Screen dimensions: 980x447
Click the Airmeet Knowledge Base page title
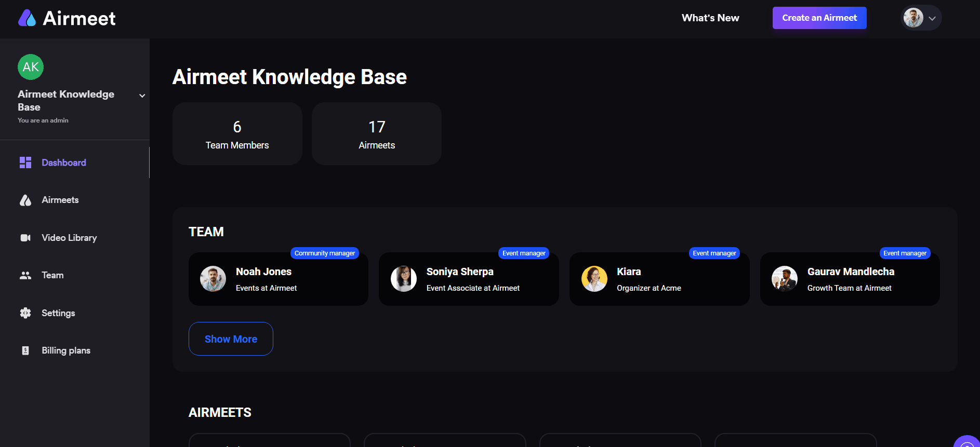pos(289,77)
